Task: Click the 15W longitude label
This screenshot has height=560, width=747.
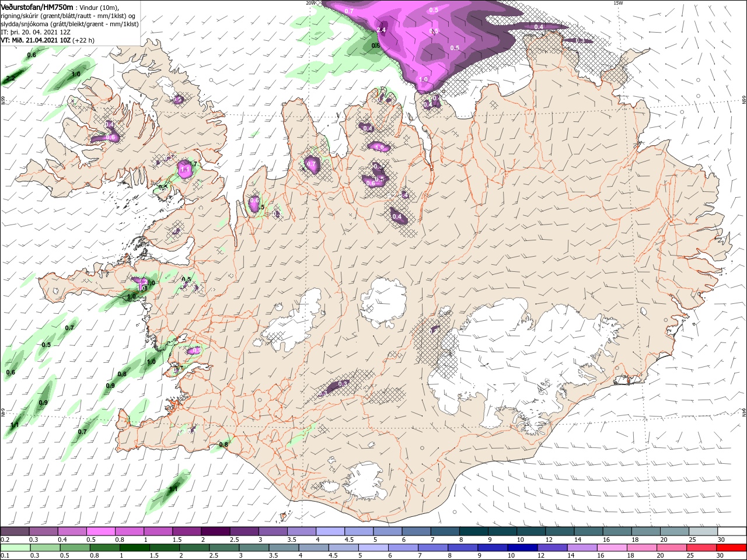Action: [618, 3]
